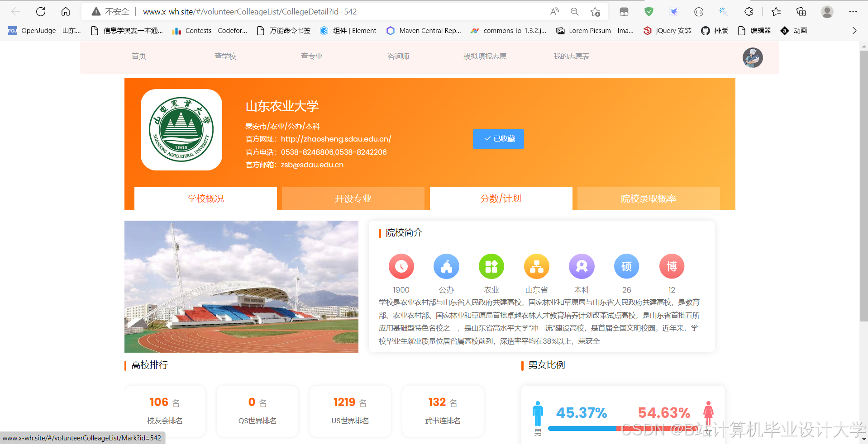Click the blue male figure icon
The width and height of the screenshot is (868, 444).
[538, 414]
